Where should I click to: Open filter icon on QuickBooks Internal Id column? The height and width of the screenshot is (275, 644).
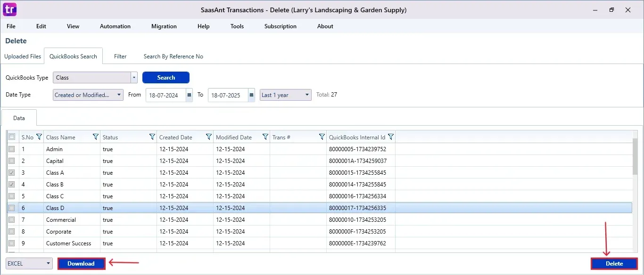390,137
